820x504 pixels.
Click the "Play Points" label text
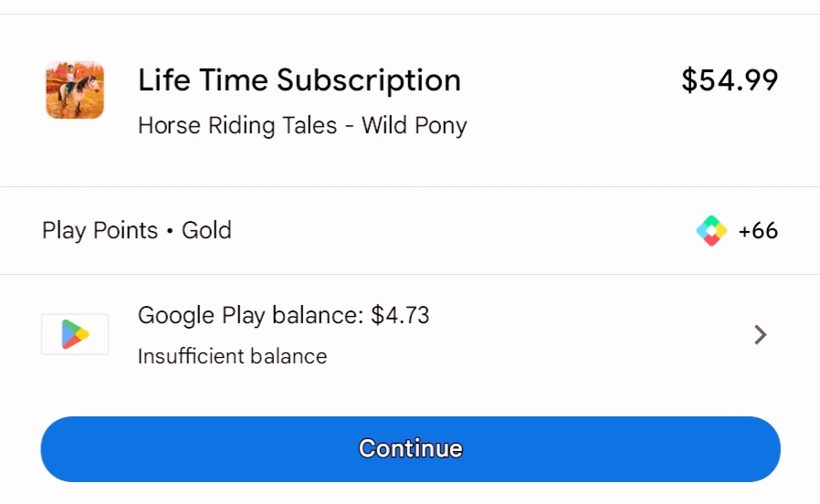click(100, 230)
